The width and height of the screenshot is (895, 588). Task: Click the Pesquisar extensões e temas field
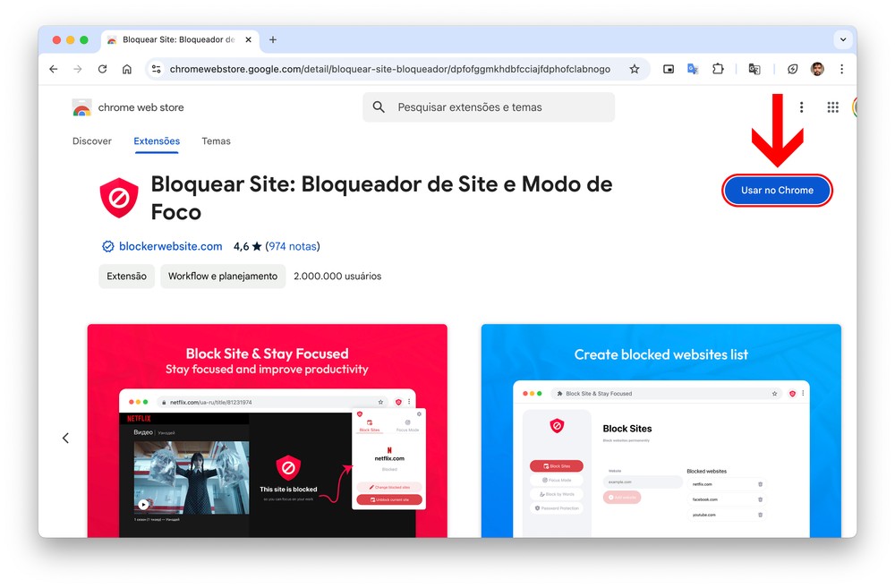point(489,107)
